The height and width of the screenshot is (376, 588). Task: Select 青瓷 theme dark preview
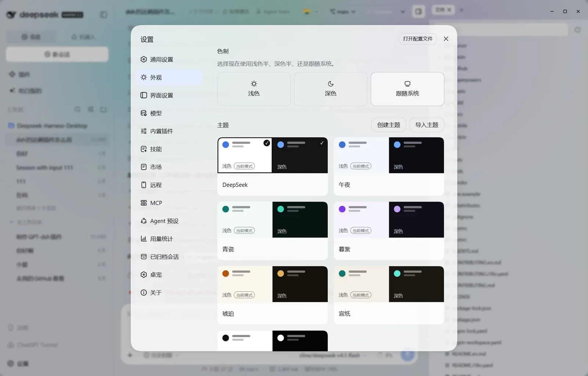pos(300,220)
